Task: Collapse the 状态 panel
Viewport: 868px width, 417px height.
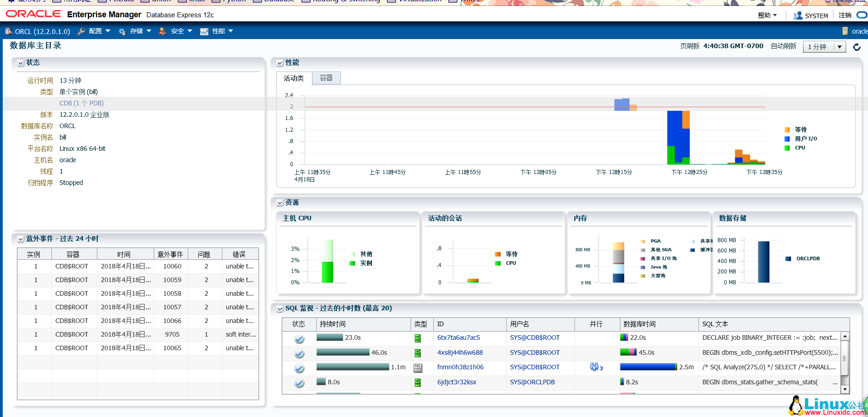Action: (x=21, y=63)
